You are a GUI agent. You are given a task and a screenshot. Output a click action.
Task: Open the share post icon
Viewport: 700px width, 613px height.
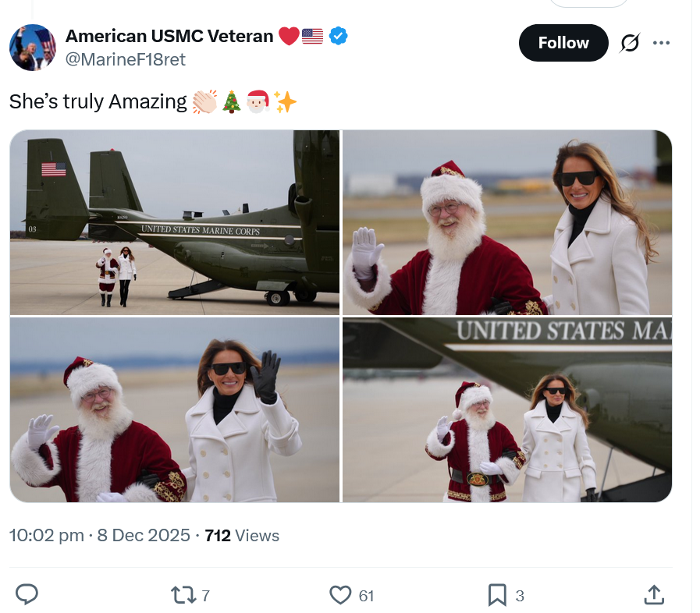[653, 595]
